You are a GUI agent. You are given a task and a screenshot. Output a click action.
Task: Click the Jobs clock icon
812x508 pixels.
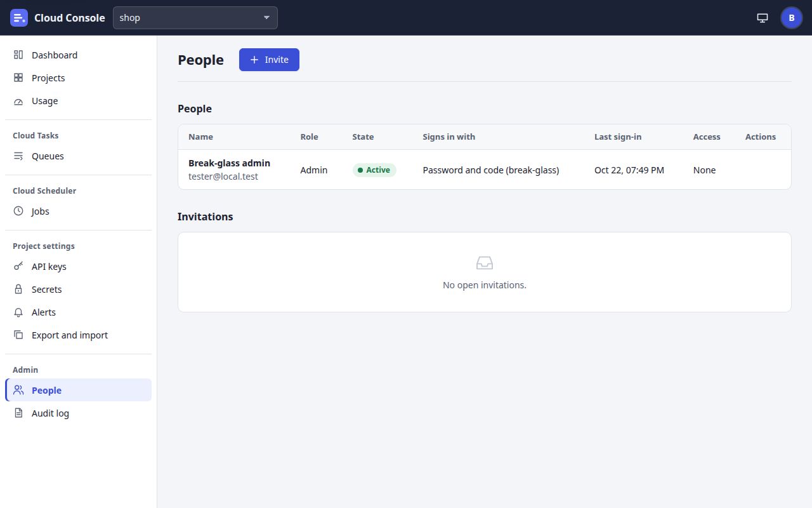[18, 211]
